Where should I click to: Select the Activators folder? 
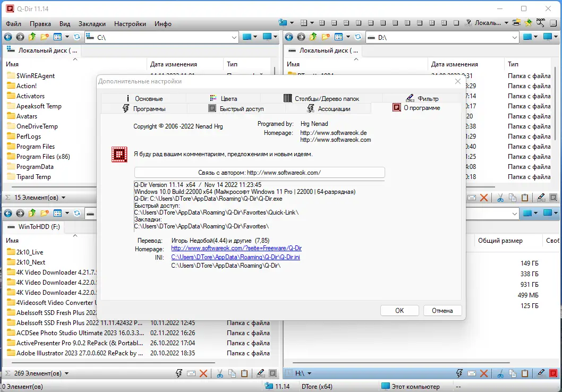(x=30, y=96)
